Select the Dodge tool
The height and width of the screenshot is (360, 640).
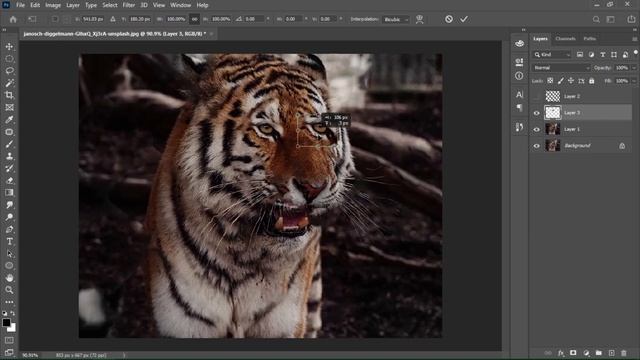coord(9,217)
